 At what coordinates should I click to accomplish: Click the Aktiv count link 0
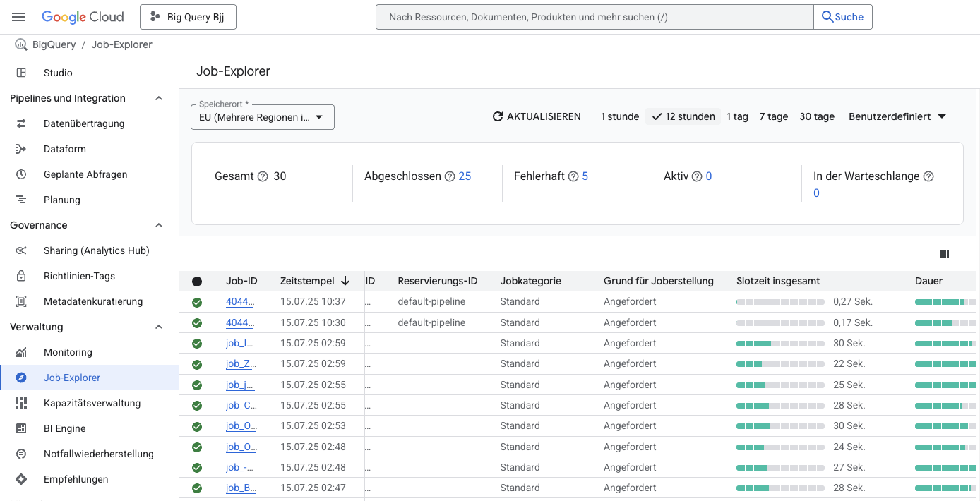click(708, 176)
